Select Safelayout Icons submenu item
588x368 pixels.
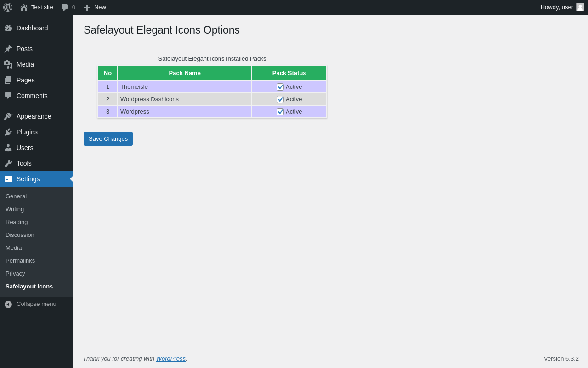pyautogui.click(x=37, y=287)
